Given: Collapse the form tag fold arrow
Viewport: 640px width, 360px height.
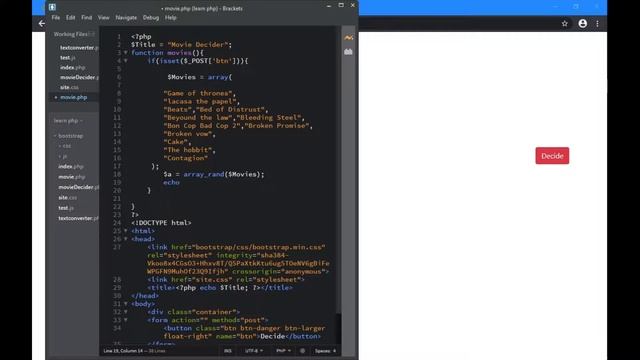Looking at the screenshot, I should pos(126,320).
